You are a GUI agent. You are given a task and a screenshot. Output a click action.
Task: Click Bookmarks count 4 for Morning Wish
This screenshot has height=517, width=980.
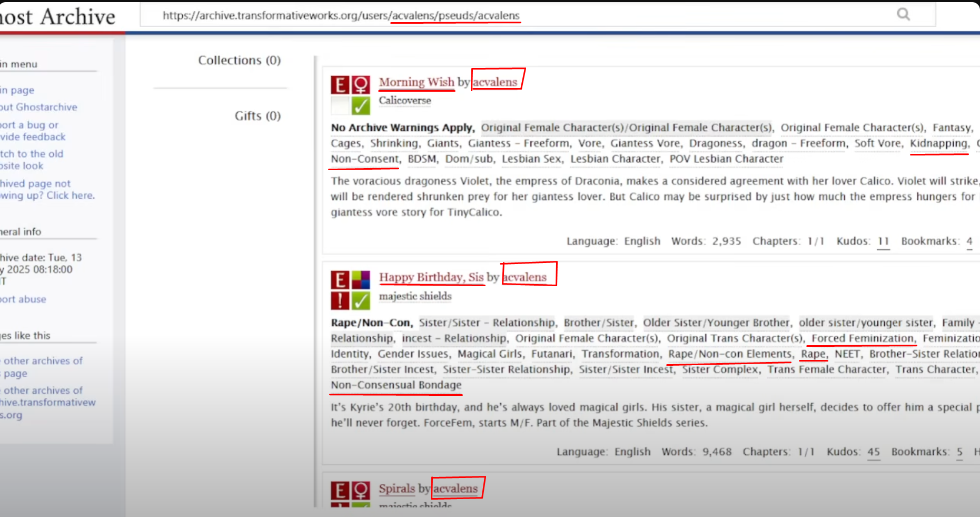coord(969,241)
